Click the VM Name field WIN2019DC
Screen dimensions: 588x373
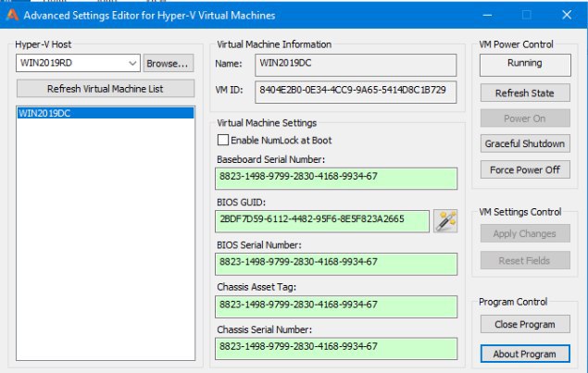tap(356, 65)
